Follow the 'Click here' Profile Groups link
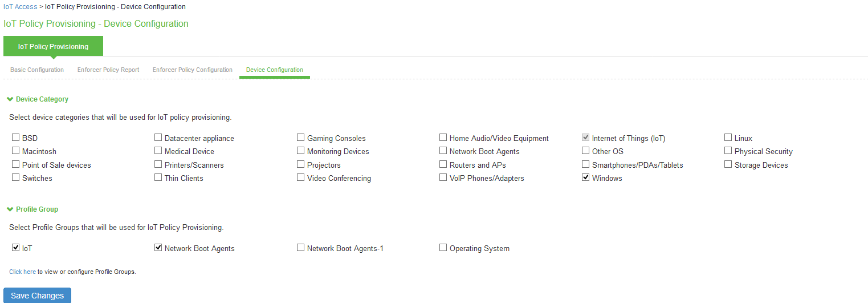This screenshot has width=868, height=303. (x=22, y=272)
